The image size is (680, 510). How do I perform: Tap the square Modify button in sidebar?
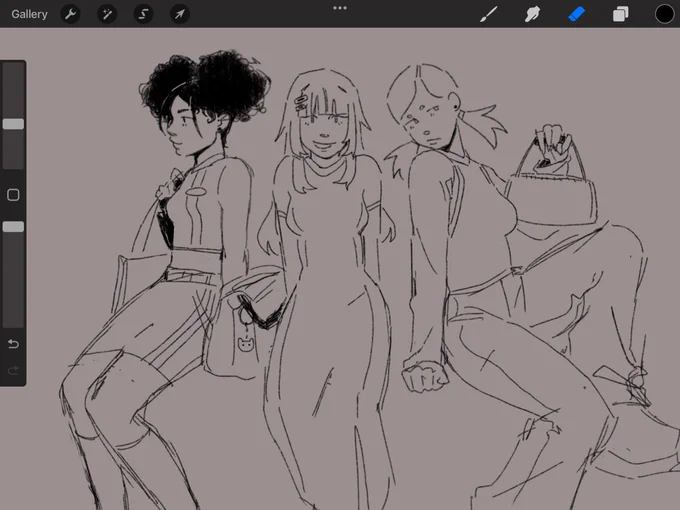click(13, 195)
